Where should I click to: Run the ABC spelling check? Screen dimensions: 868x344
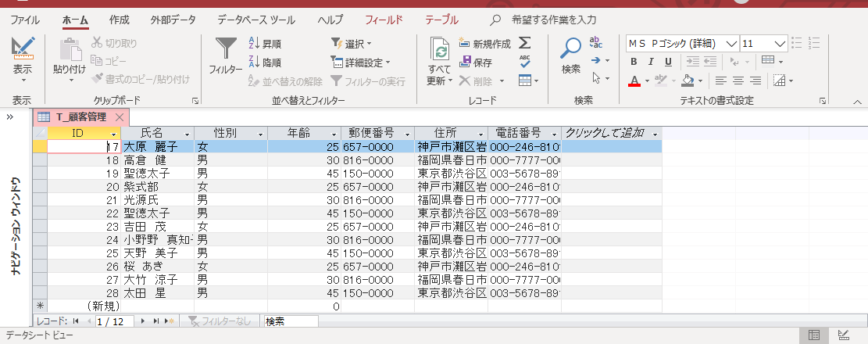525,61
